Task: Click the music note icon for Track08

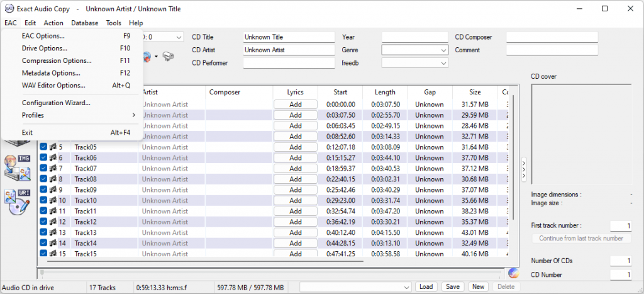Action: tap(53, 179)
